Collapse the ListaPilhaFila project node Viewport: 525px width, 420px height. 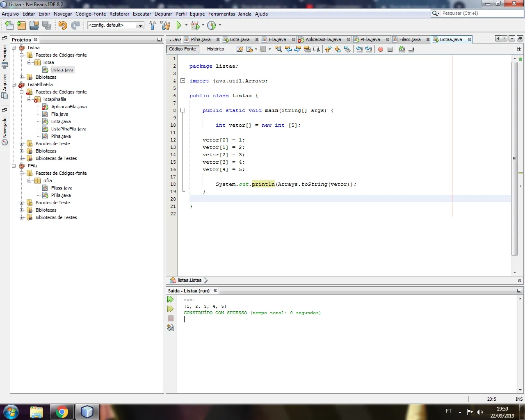point(14,84)
